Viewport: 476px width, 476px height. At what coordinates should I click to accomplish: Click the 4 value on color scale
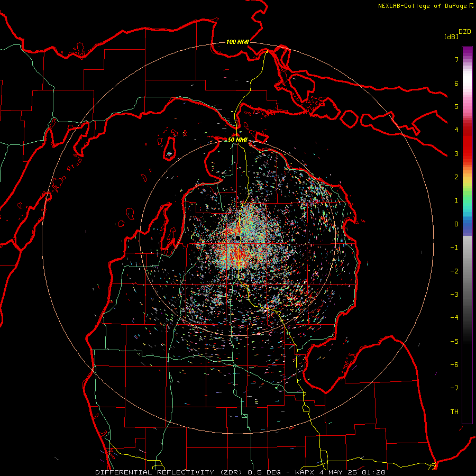point(456,130)
